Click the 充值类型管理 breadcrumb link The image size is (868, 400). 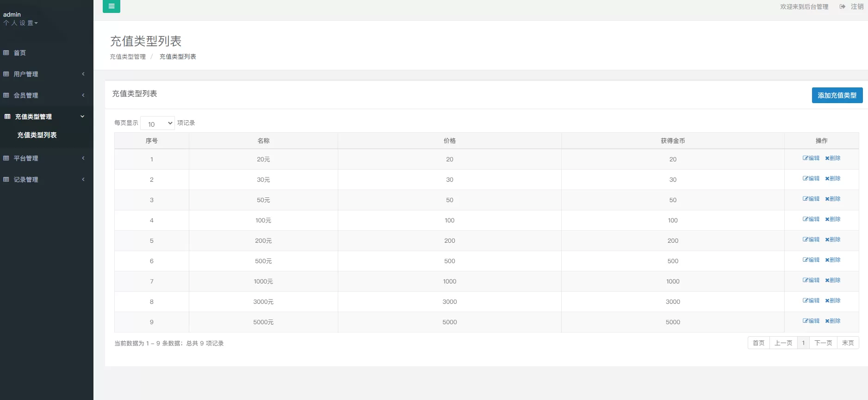click(128, 57)
